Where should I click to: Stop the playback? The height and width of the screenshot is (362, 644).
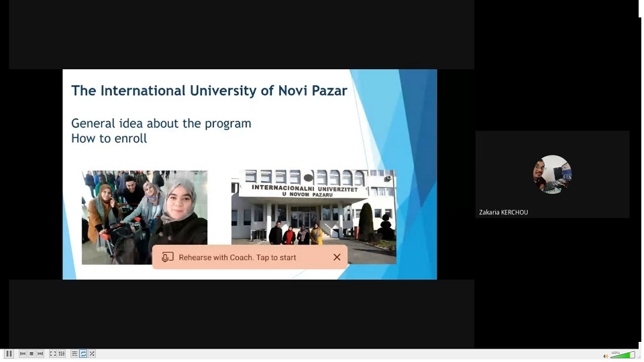(x=32, y=354)
